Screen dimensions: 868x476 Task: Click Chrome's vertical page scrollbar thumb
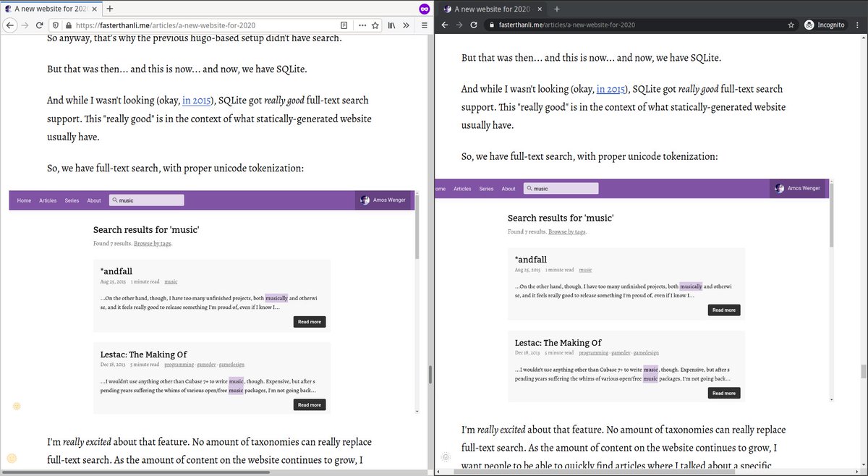[863, 371]
